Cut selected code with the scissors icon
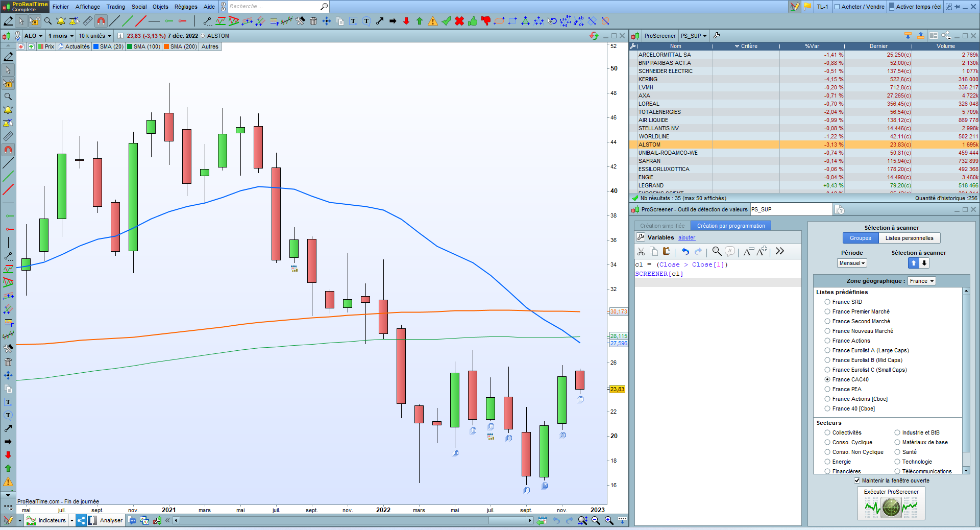The height and width of the screenshot is (530, 980). coord(641,251)
